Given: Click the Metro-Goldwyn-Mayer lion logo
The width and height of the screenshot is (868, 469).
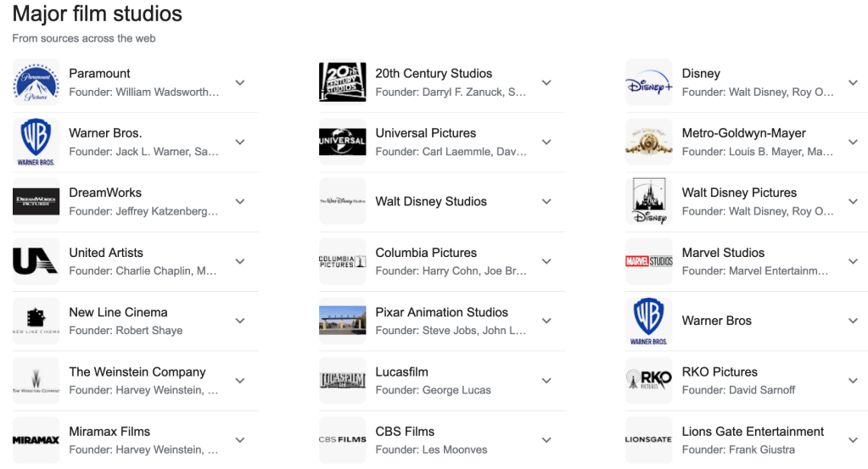Looking at the screenshot, I should tap(649, 142).
